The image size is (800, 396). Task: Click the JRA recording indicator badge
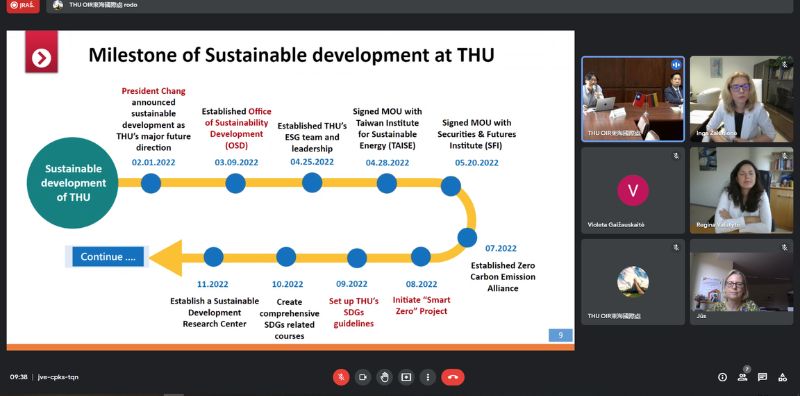23,6
